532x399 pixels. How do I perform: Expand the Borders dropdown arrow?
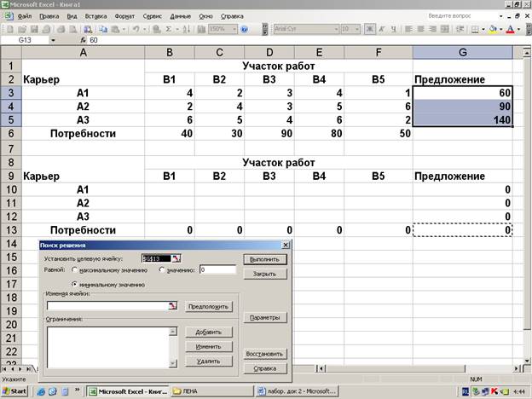483,30
